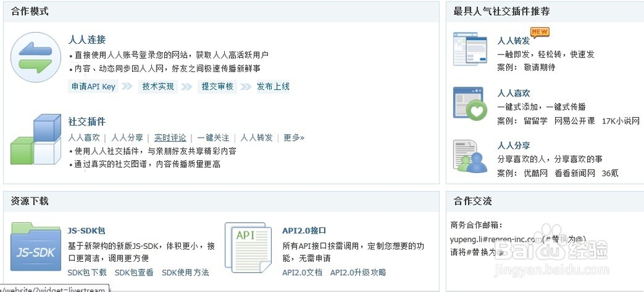
Task: Open 人人喜欢 in the social plugin links
Action: [84, 138]
